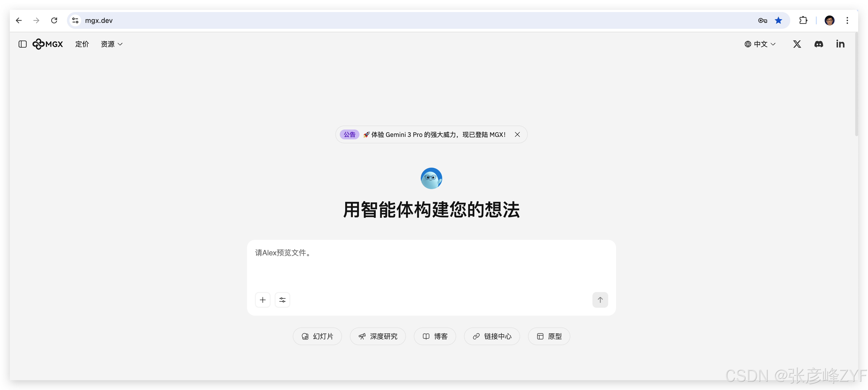Screen dimensions: 868x390
Task: Select the 深度研究 deep research option
Action: [377, 336]
